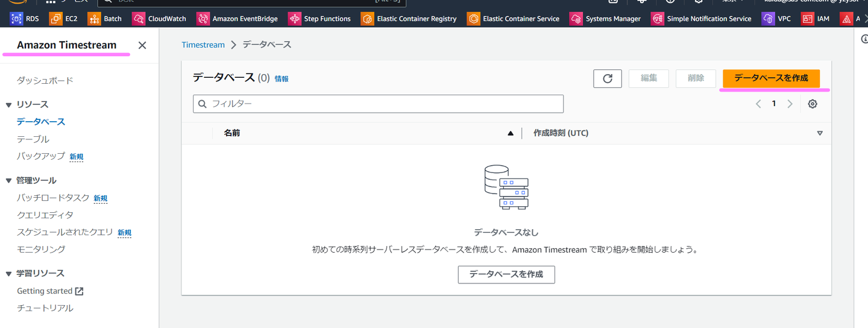Open the AWS services grid menu

[x=51, y=2]
